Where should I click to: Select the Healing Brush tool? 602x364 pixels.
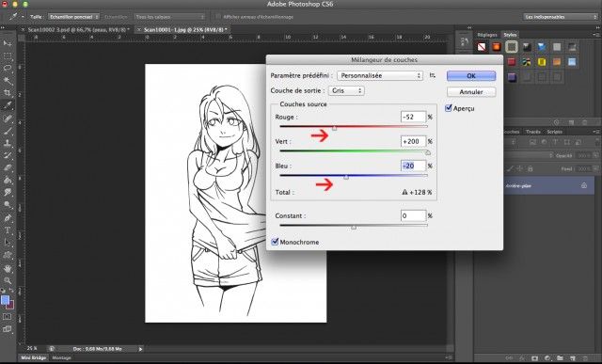[x=8, y=118]
